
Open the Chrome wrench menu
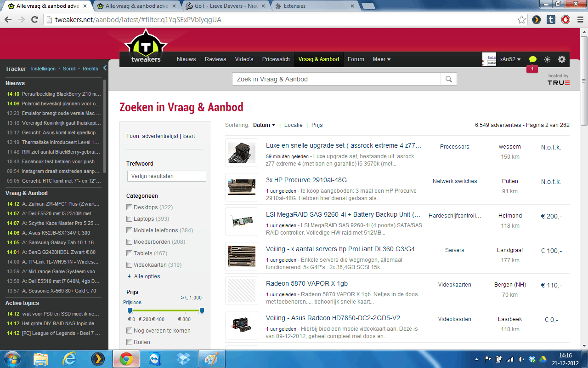coord(580,20)
